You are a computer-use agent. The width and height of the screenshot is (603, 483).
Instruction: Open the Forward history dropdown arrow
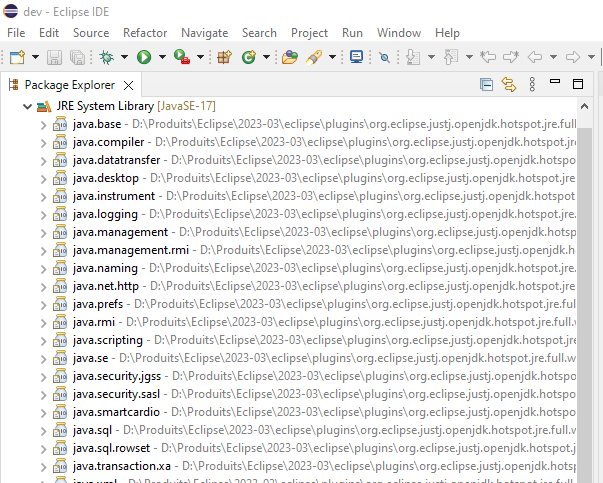tap(591, 57)
